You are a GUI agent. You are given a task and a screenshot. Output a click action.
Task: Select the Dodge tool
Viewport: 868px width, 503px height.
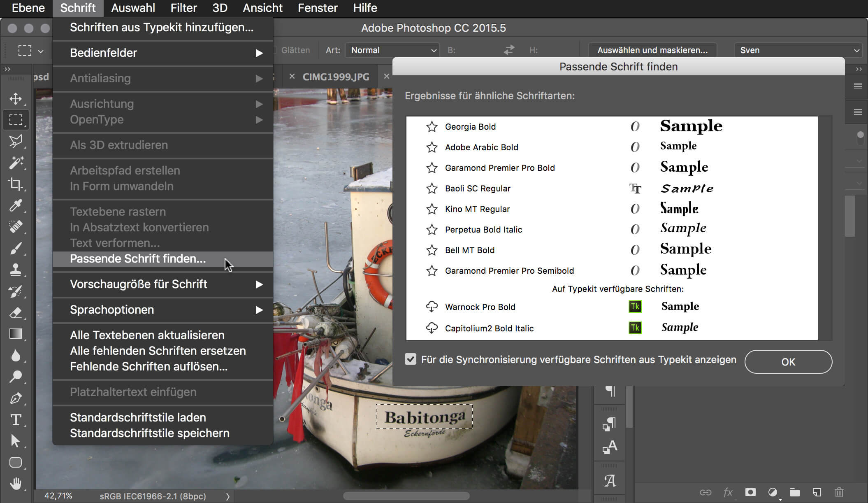(16, 377)
